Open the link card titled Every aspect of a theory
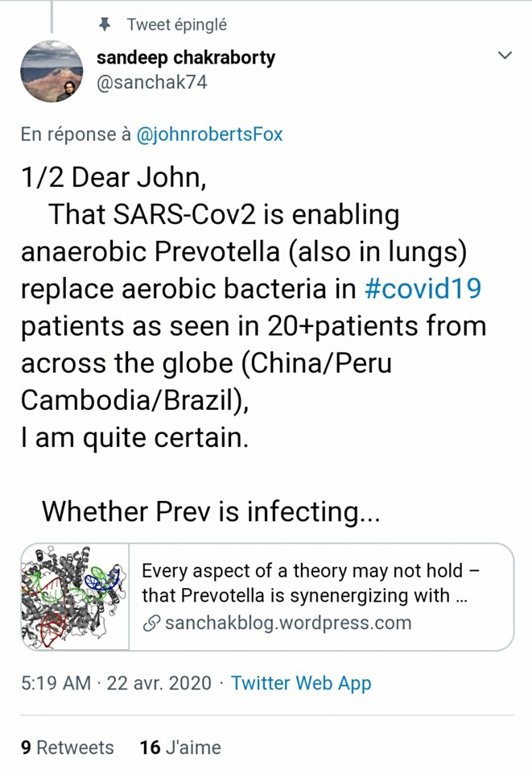The height and width of the screenshot is (770, 532). (267, 597)
